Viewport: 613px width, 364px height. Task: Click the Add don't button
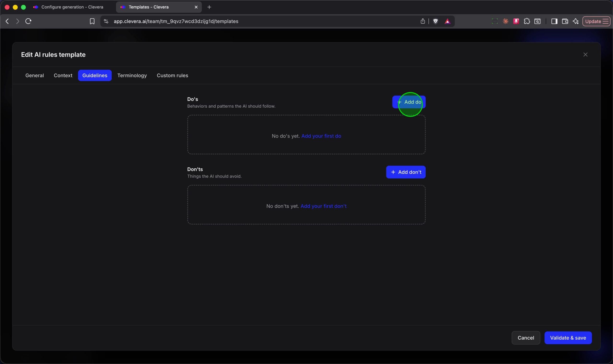[406, 172]
